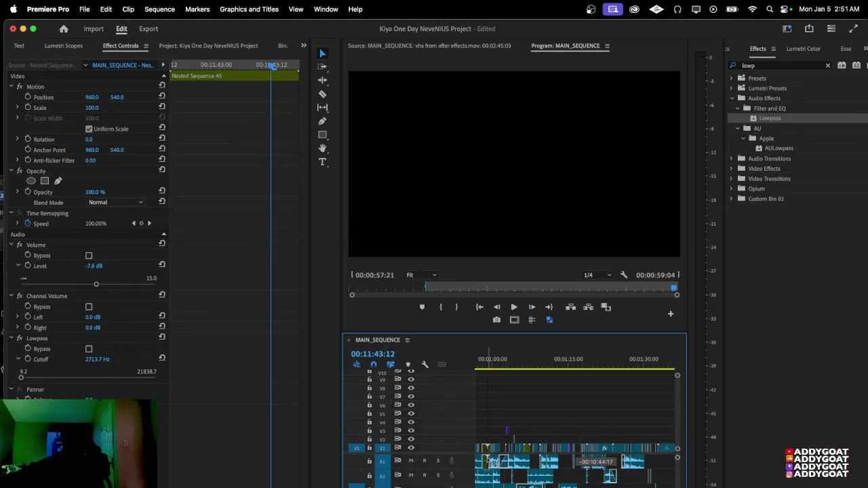Reset the Position parameter
Screen dimensions: 868x488
(x=162, y=97)
